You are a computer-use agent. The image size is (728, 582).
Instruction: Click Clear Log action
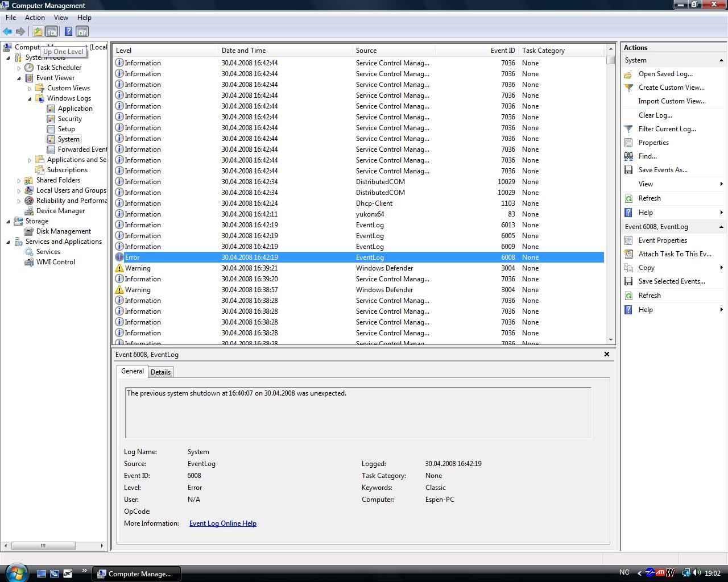click(x=655, y=115)
